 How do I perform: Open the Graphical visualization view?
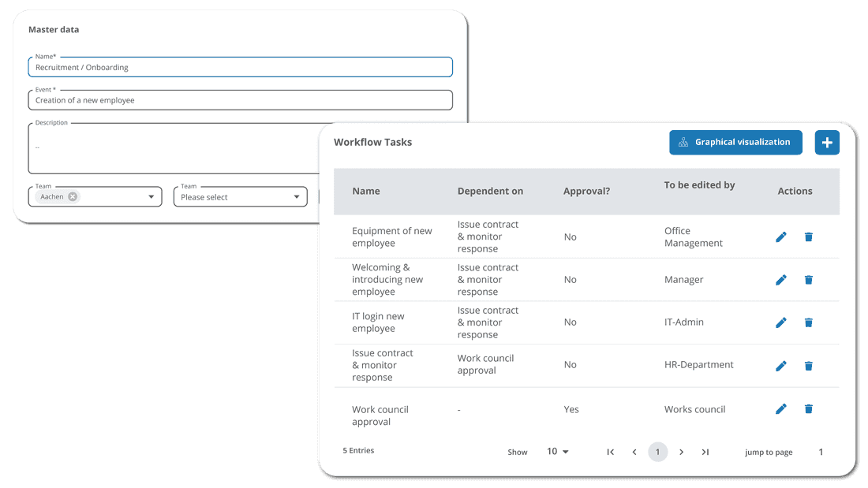pyautogui.click(x=735, y=143)
